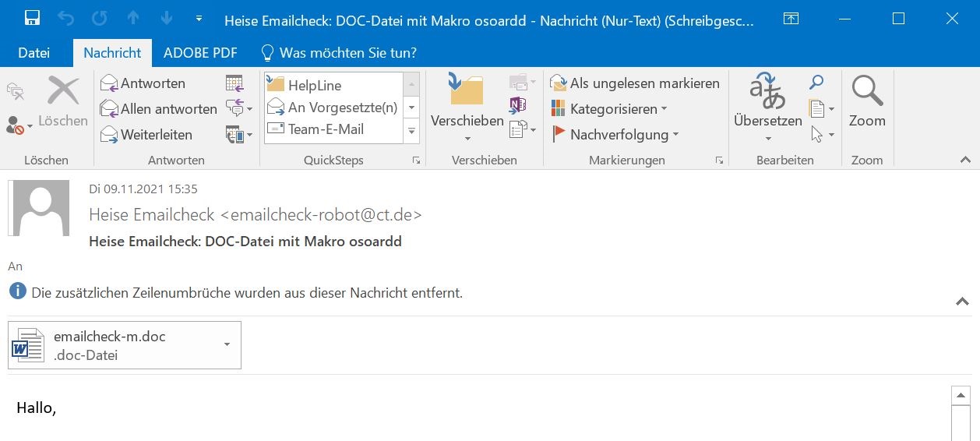Open the Markierungen dialog launcher
Image resolution: width=980 pixels, height=441 pixels.
[x=719, y=161]
